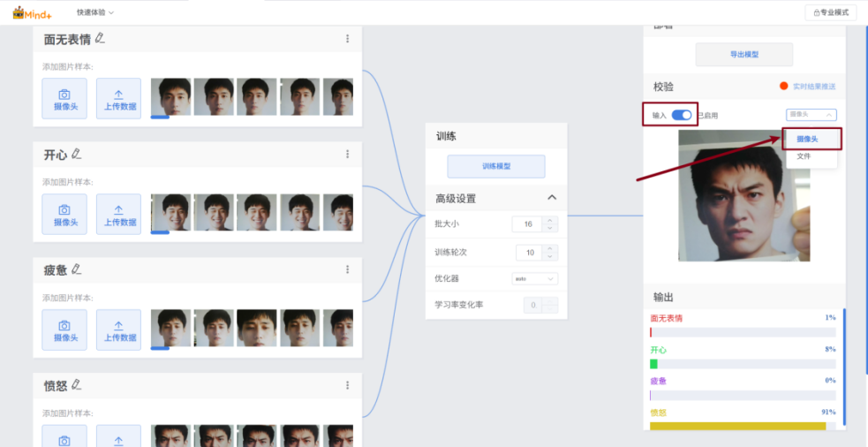Viewport: 868px width, 447px height.
Task: Open the 优化器 auto dropdown
Action: click(x=535, y=279)
